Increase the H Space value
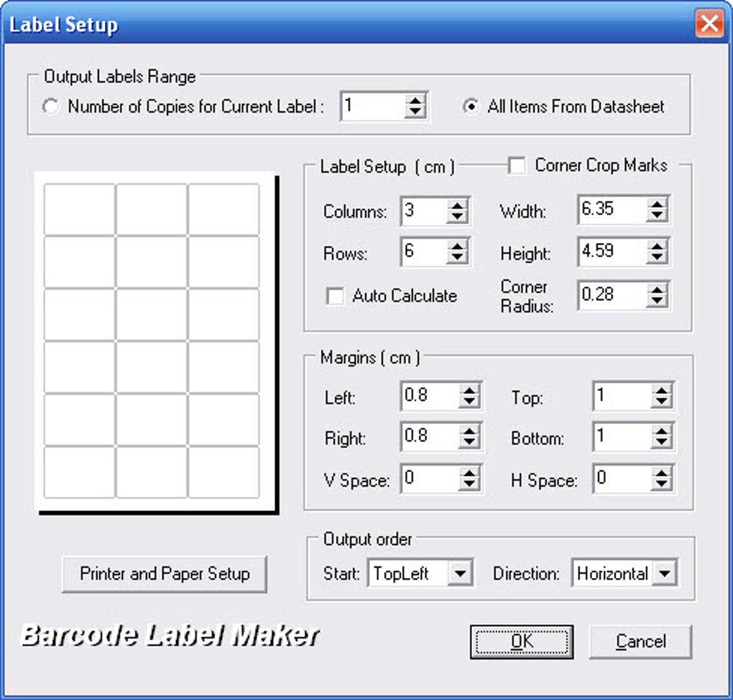 pyautogui.click(x=661, y=473)
